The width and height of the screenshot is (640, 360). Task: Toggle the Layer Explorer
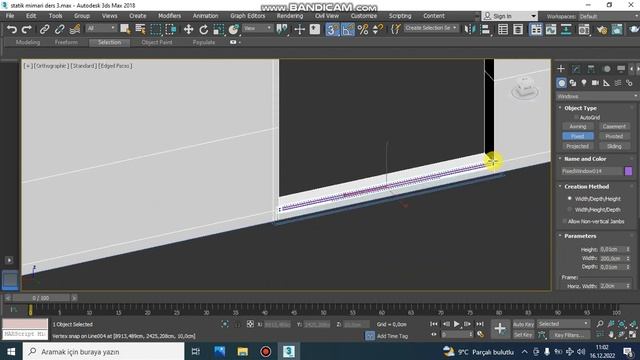tap(518, 29)
